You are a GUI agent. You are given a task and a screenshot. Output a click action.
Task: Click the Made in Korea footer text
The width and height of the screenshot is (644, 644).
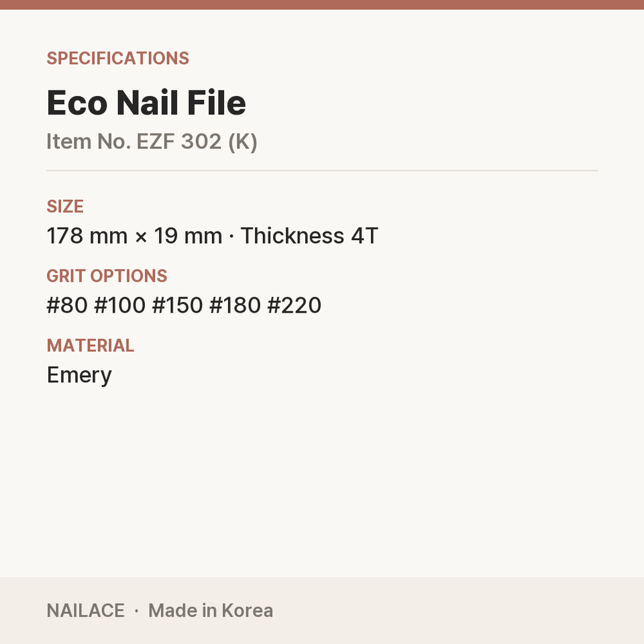click(211, 610)
